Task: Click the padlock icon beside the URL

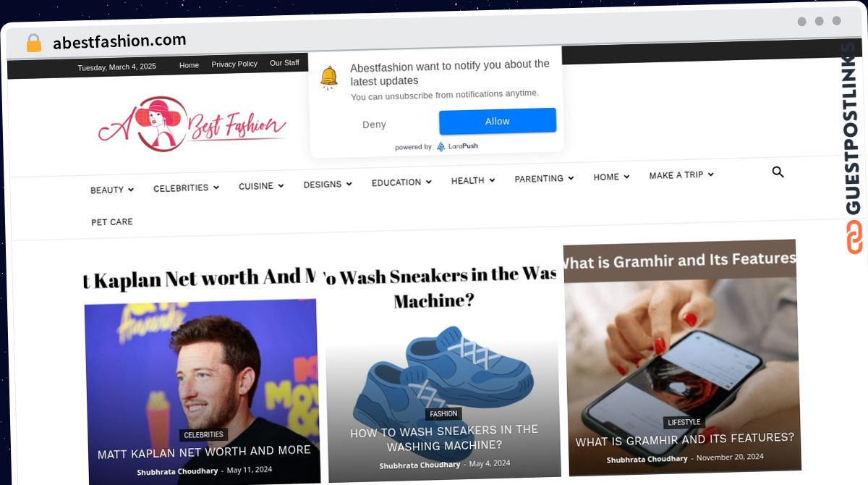Action: [x=33, y=43]
